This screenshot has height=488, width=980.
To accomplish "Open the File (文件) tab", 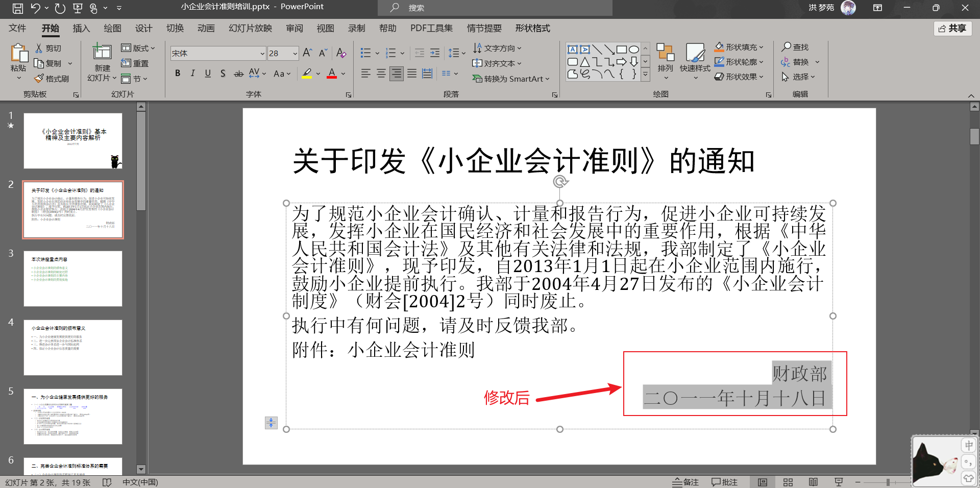I will point(17,28).
